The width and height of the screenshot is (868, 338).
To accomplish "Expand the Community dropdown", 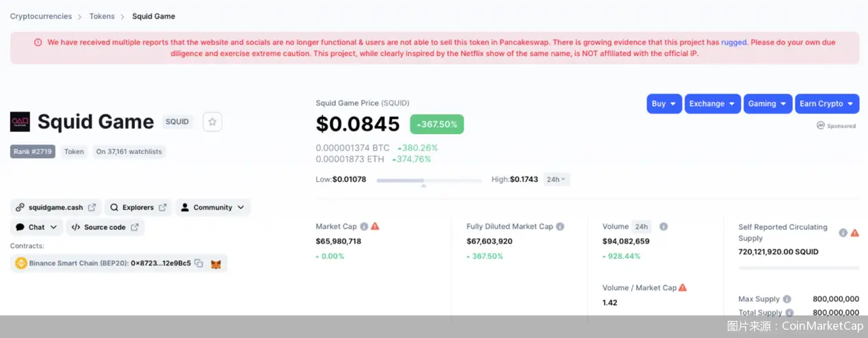I will tap(213, 207).
